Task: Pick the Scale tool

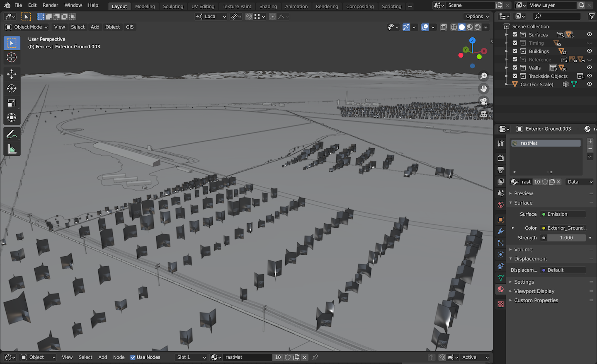Action: click(12, 103)
